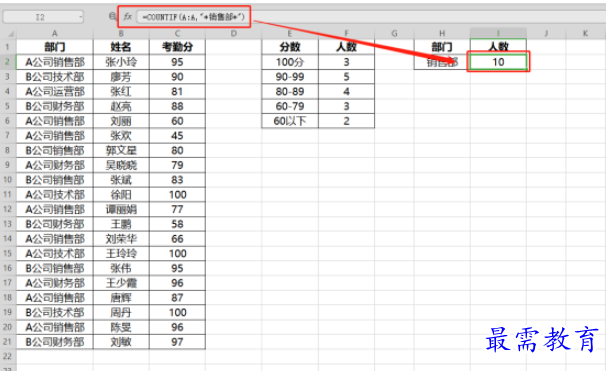
Task: Click the 人数 header in column F
Action: click(346, 47)
